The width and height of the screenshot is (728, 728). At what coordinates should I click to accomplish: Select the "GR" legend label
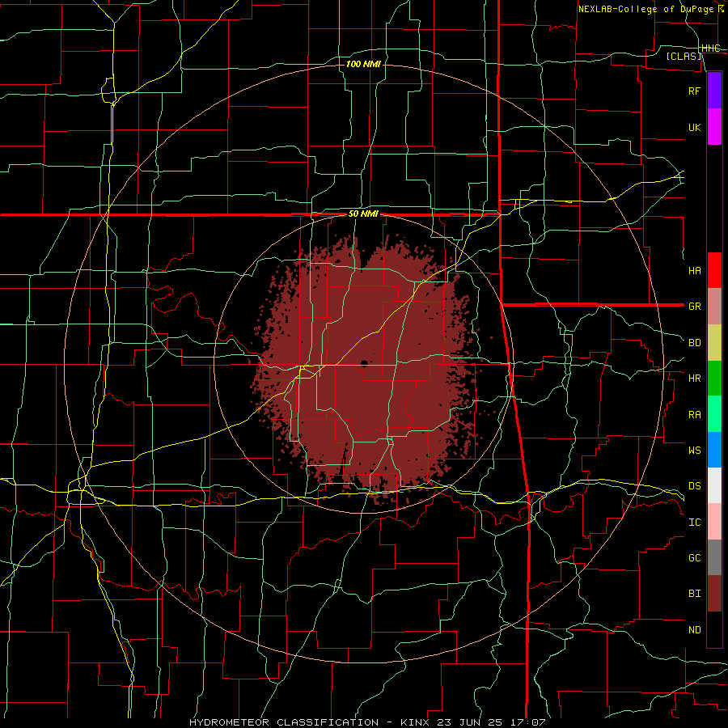(694, 307)
